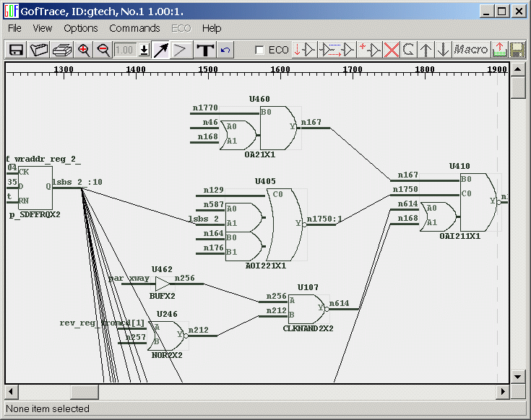Click the up arrow toolbar button
This screenshot has height=420, width=531.
(427, 50)
